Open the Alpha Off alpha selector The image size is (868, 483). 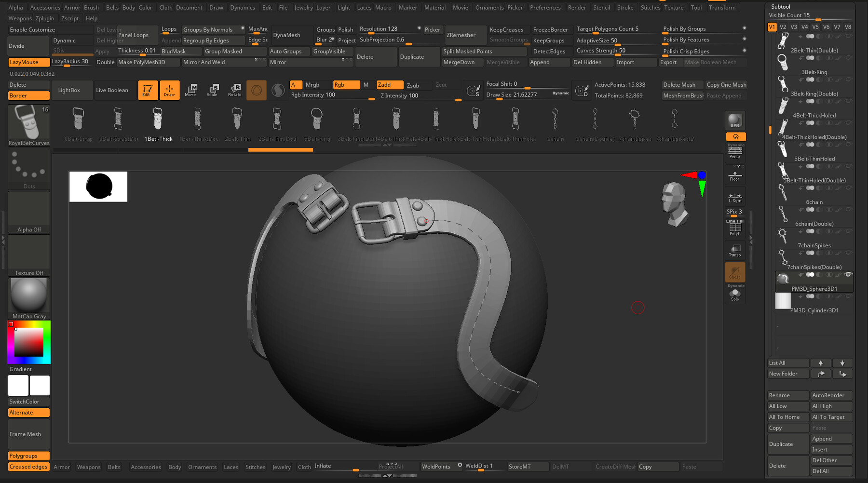(x=29, y=212)
